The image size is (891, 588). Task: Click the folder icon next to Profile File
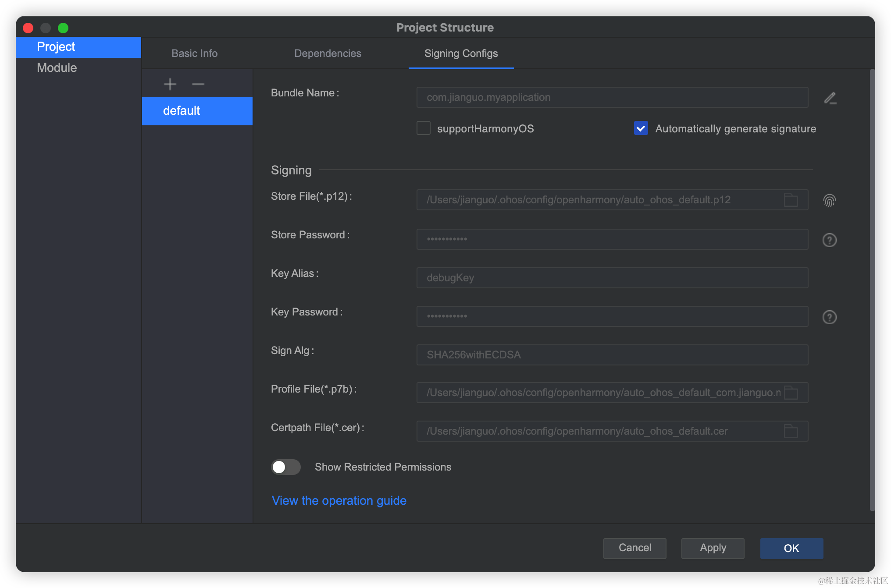click(791, 392)
